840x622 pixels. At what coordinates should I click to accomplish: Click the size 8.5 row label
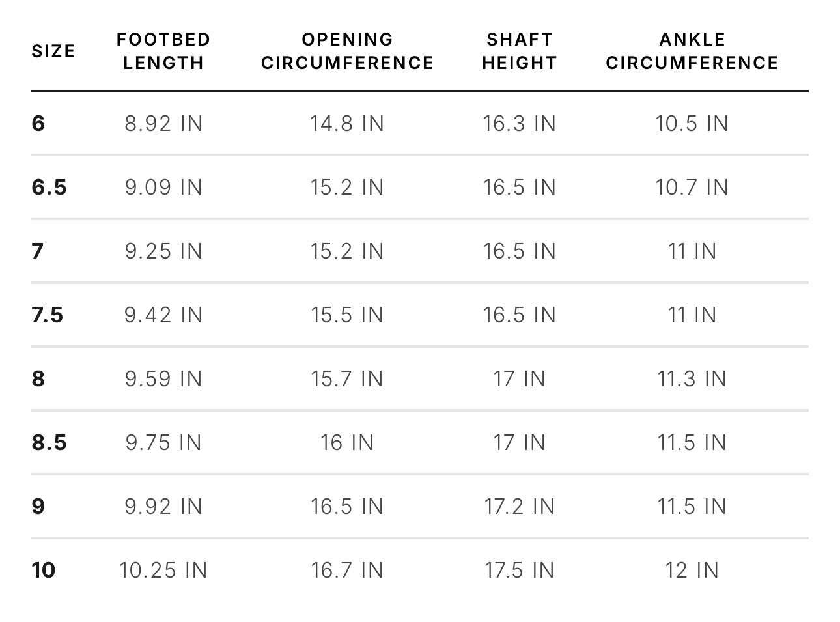pos(49,442)
